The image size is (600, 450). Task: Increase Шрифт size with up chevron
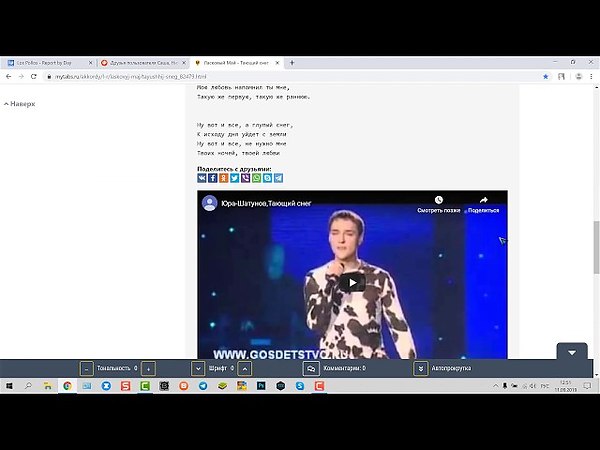[x=245, y=368]
